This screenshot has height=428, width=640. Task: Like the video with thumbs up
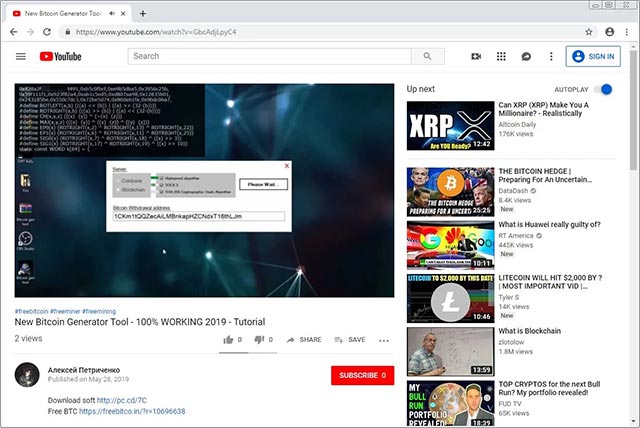(228, 339)
